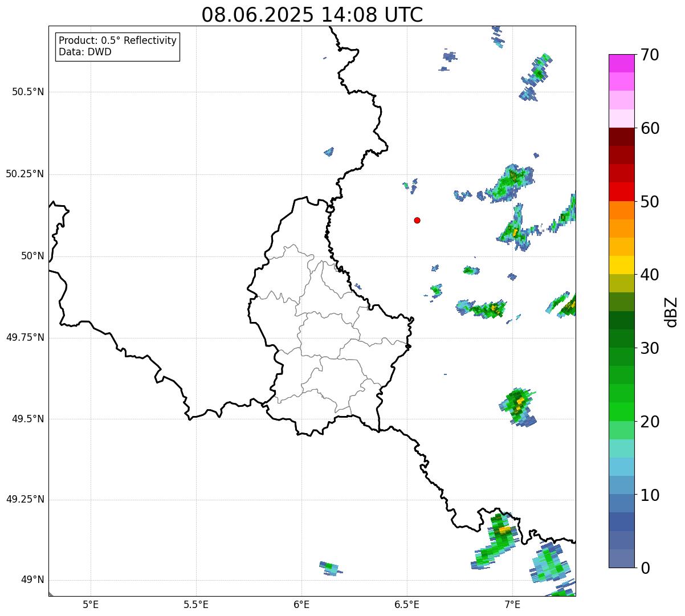Click the 5°E longitude label
The height and width of the screenshot is (616, 685).
[x=91, y=604]
